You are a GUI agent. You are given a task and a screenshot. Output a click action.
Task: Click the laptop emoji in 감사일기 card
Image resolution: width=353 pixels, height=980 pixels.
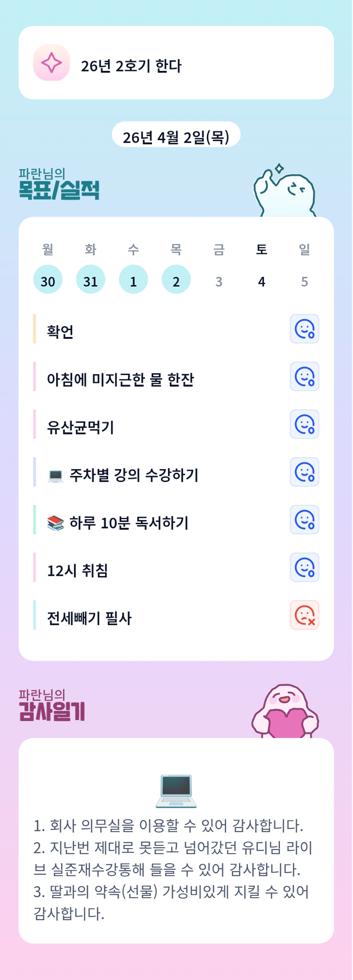pos(176,790)
